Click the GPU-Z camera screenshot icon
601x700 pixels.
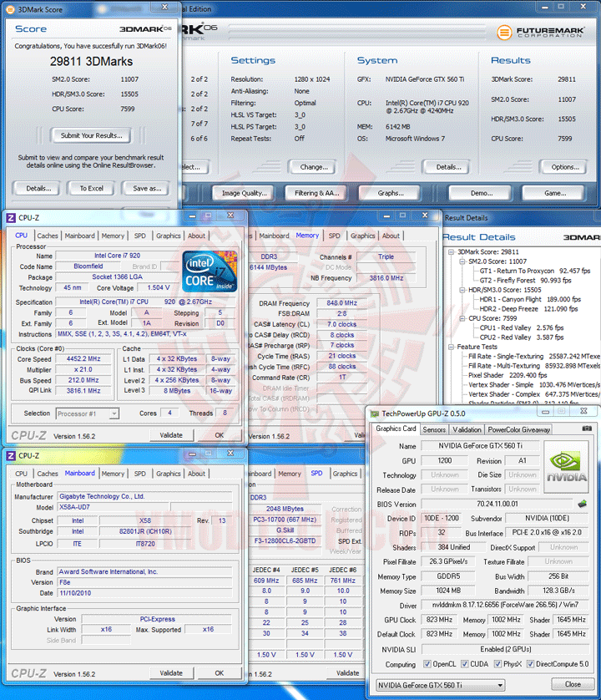(x=587, y=429)
